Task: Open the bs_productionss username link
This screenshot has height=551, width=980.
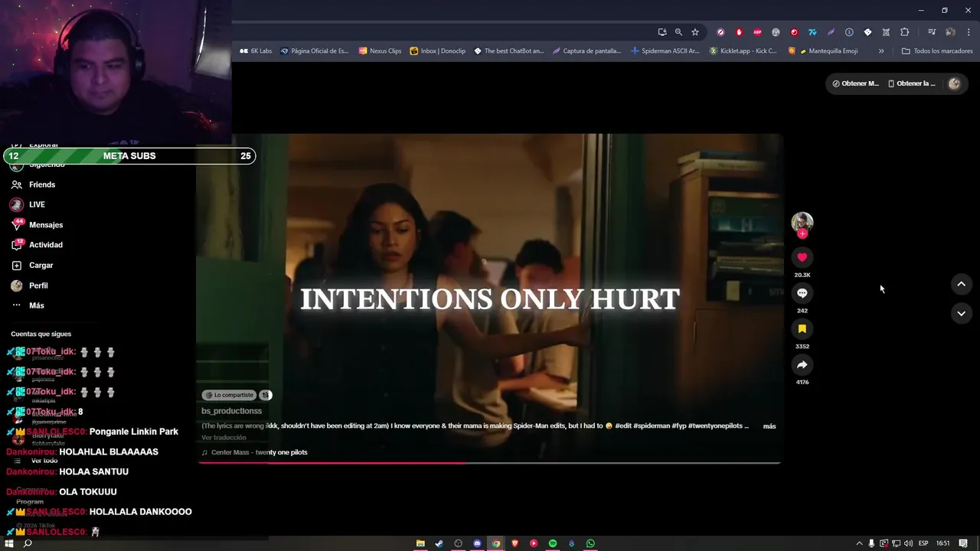Action: tap(231, 411)
